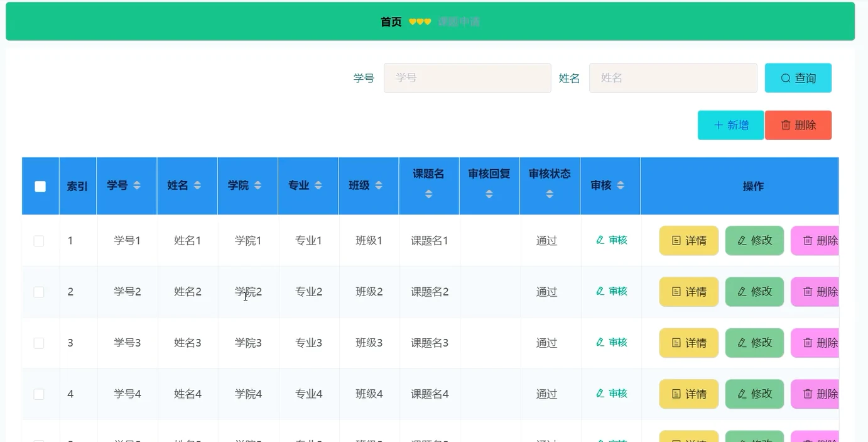Viewport: 868px width, 442px height.
Task: Click the 学院3 cell
Action: (x=248, y=343)
